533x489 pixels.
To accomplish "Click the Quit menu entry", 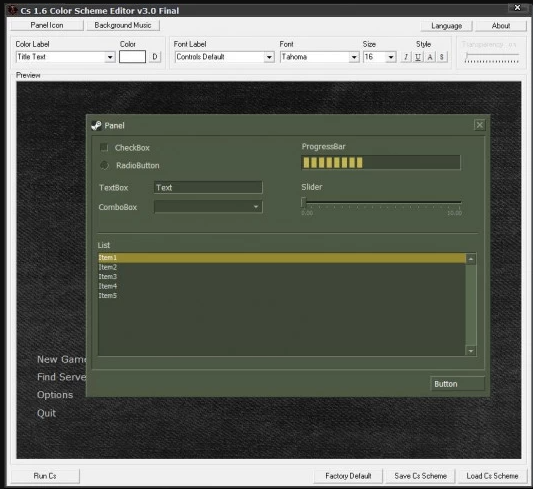I will coord(46,413).
